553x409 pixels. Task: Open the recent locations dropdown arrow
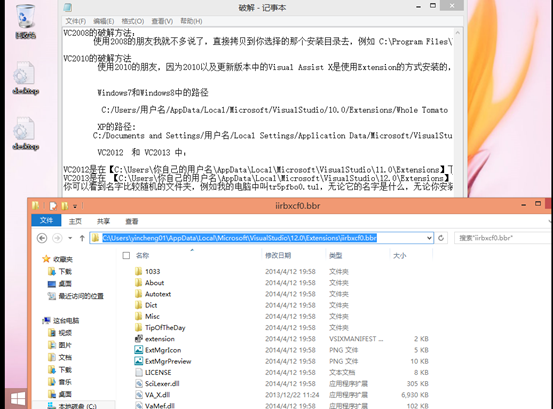point(70,238)
